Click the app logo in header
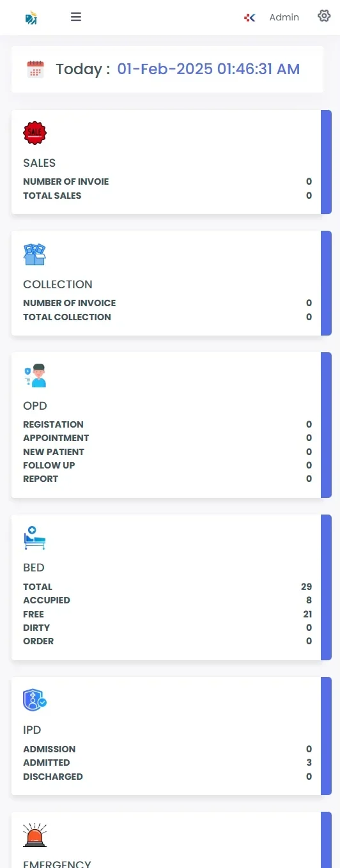Viewport: 340px width, 868px height. (x=31, y=18)
